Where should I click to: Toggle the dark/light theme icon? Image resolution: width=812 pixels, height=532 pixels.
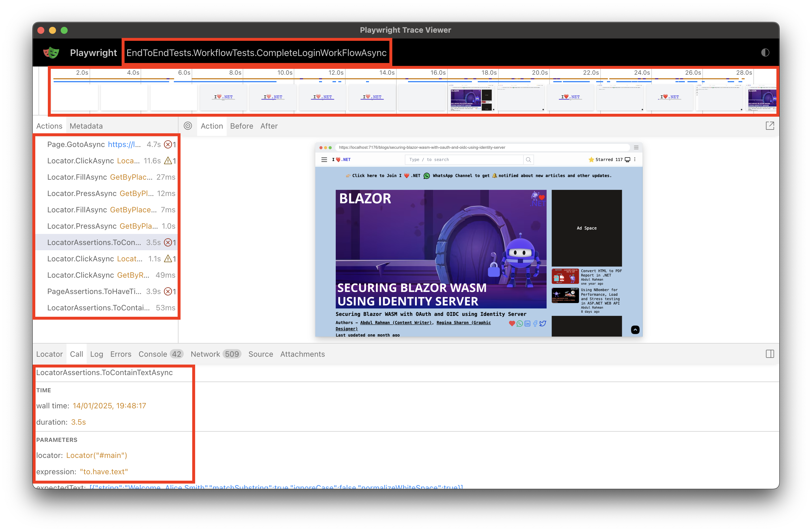point(765,52)
